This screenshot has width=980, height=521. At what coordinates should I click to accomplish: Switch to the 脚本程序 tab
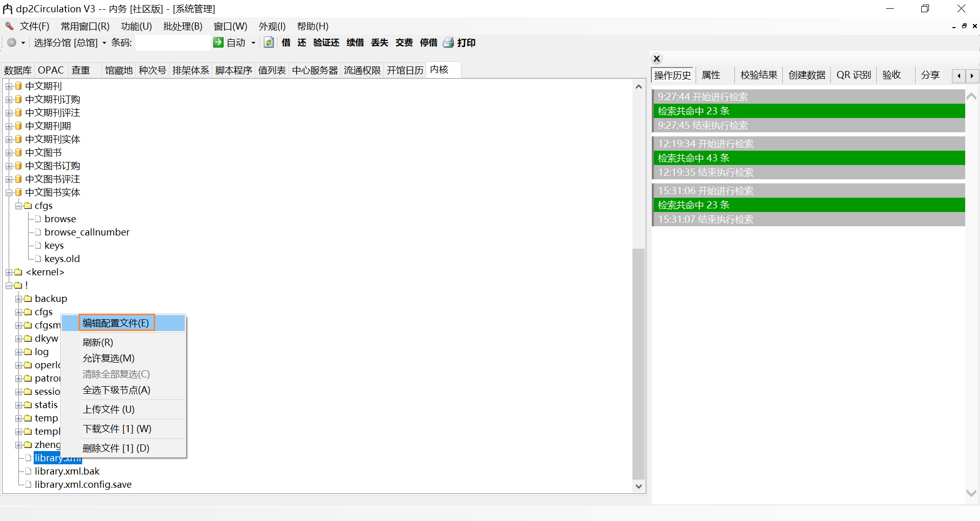[234, 70]
